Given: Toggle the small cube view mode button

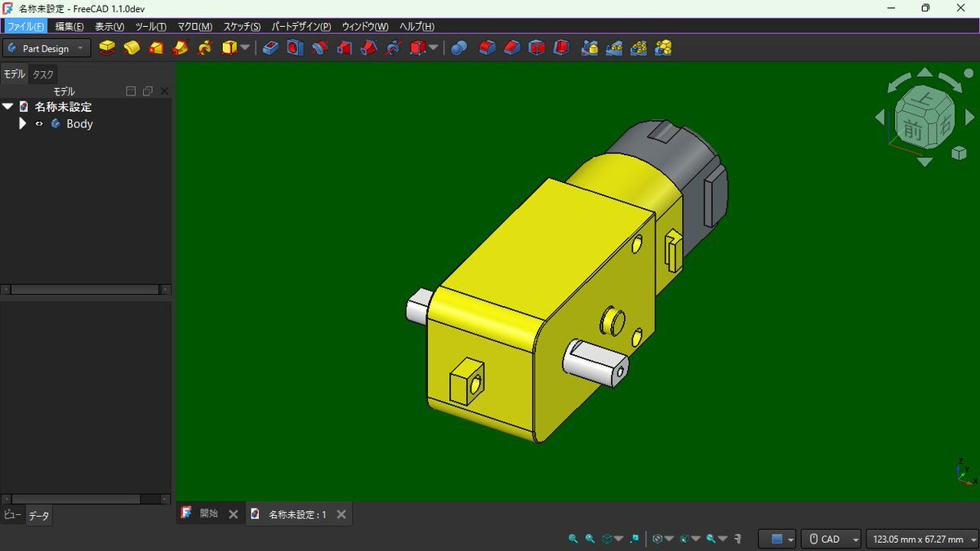Looking at the screenshot, I should pos(959,153).
